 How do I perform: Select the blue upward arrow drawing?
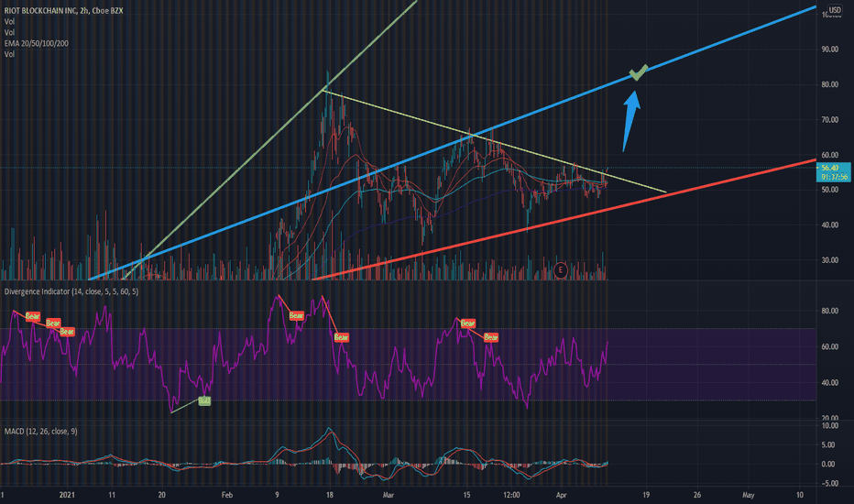pyautogui.click(x=630, y=121)
